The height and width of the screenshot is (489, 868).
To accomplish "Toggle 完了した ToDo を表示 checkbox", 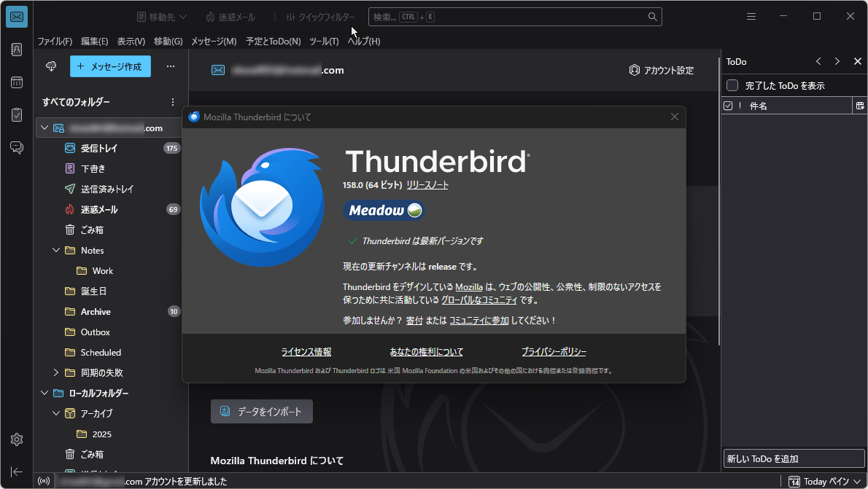I will pos(732,85).
